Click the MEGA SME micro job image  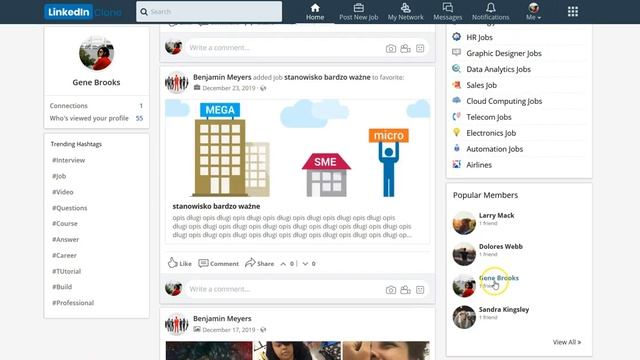coord(298,148)
